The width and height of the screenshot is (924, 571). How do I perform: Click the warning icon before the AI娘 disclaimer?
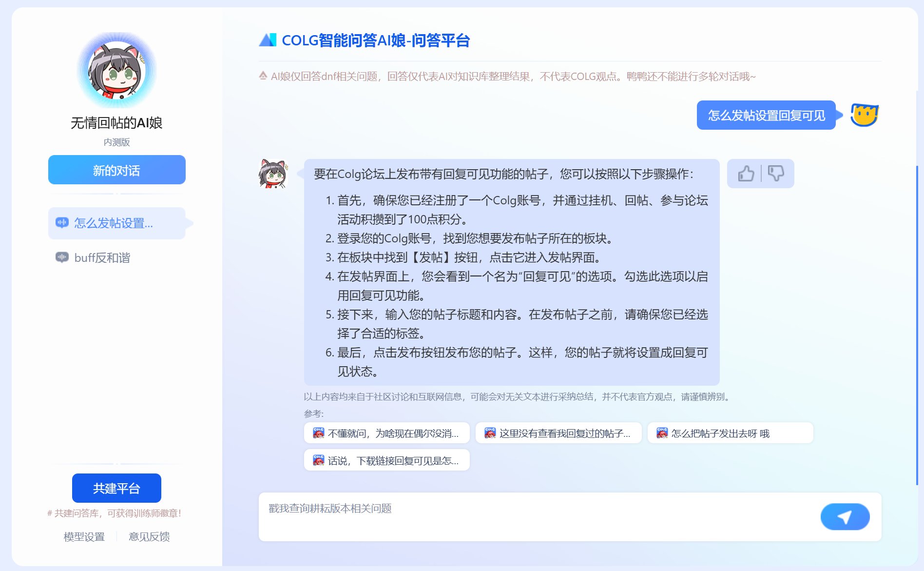coord(263,76)
